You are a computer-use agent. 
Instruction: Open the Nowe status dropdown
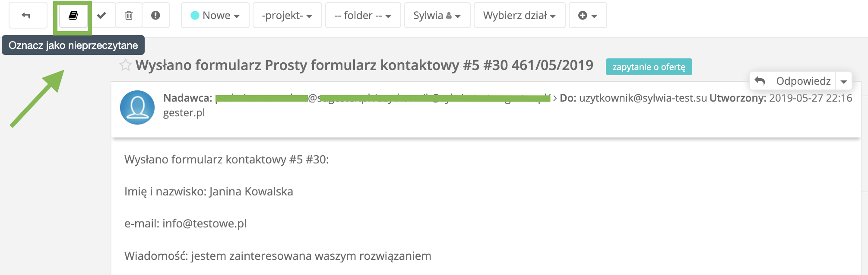[215, 16]
